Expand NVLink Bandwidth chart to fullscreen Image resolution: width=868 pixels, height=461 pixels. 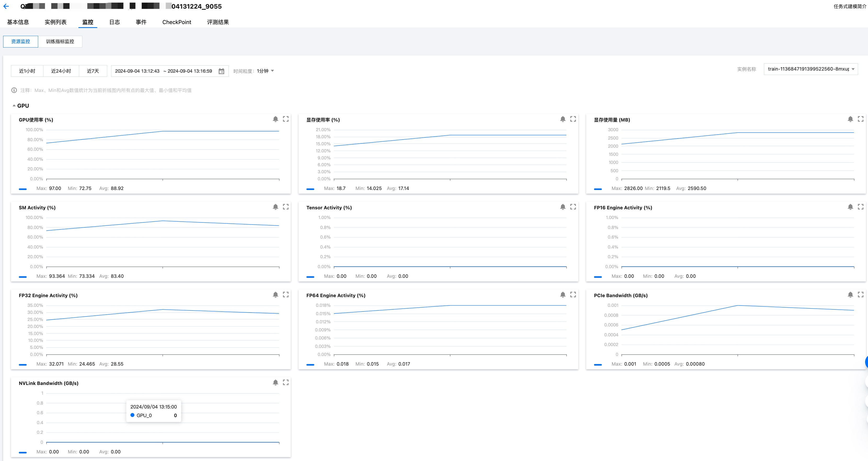[x=286, y=383]
